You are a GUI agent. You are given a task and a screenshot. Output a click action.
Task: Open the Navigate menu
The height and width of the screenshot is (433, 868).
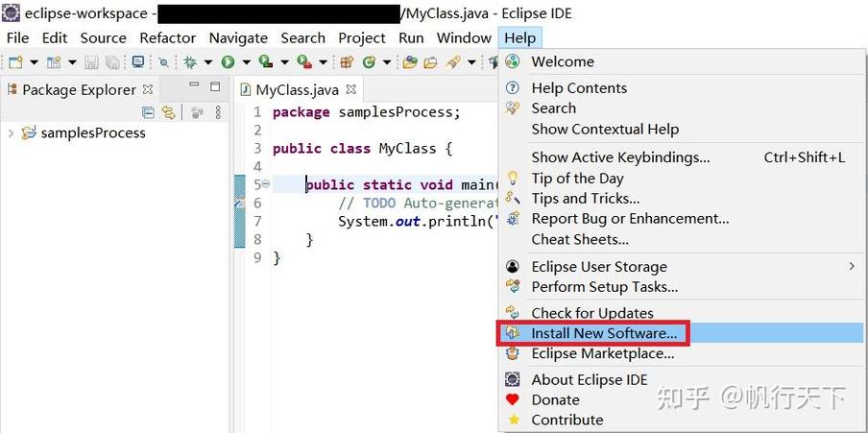(238, 38)
